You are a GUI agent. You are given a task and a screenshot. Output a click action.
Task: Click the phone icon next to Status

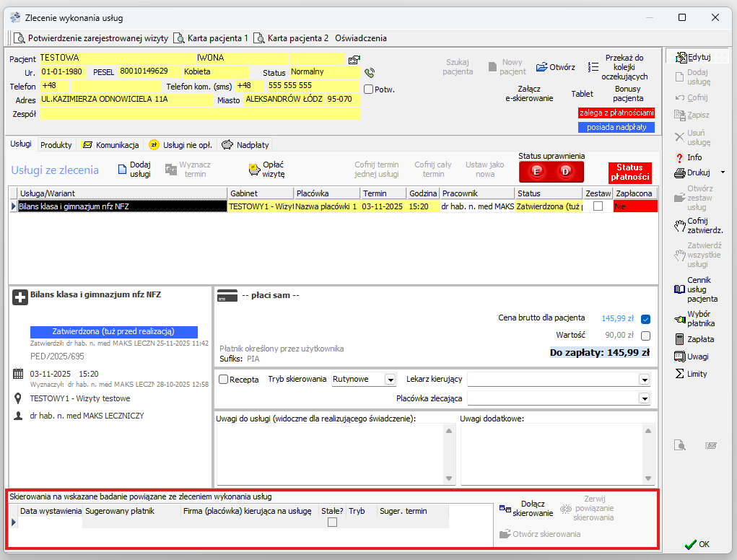point(370,73)
